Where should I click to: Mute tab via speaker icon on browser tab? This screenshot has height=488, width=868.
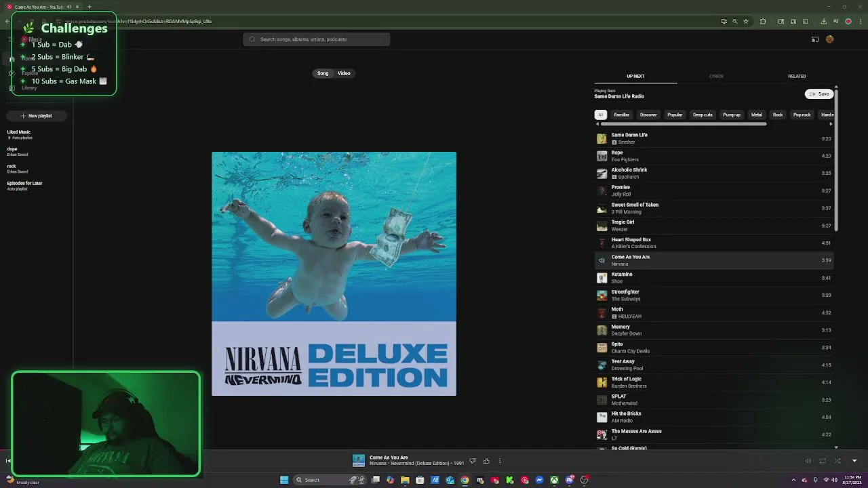[x=69, y=7]
